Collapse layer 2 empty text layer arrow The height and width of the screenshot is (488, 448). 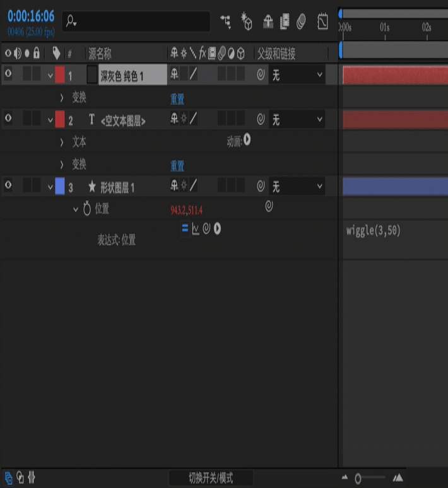pos(50,120)
